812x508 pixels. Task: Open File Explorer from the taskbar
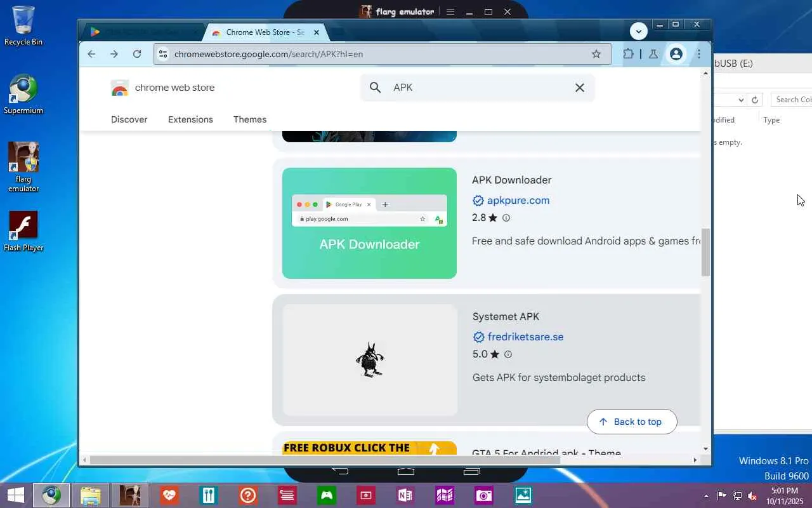tap(91, 495)
